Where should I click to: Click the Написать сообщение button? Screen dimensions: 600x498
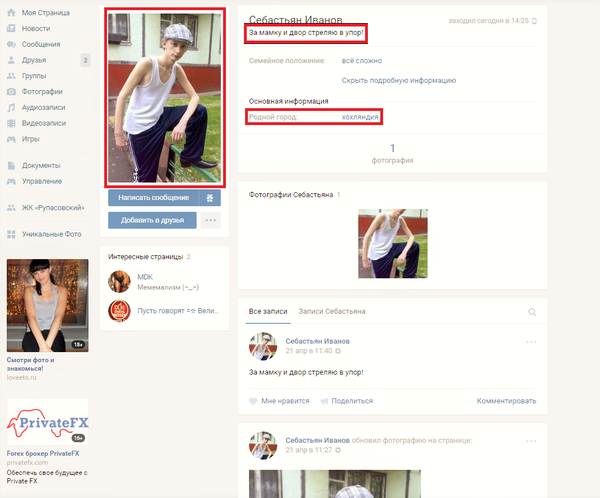tap(153, 198)
